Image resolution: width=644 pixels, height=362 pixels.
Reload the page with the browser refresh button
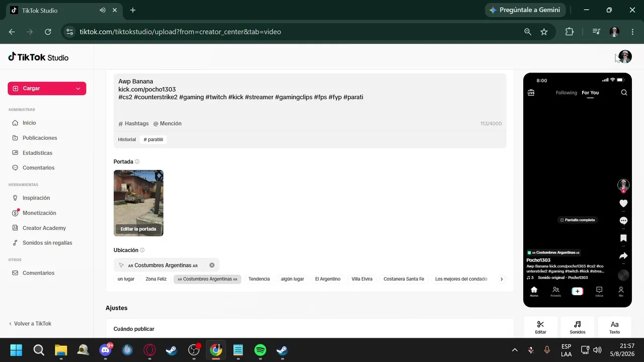[48, 32]
